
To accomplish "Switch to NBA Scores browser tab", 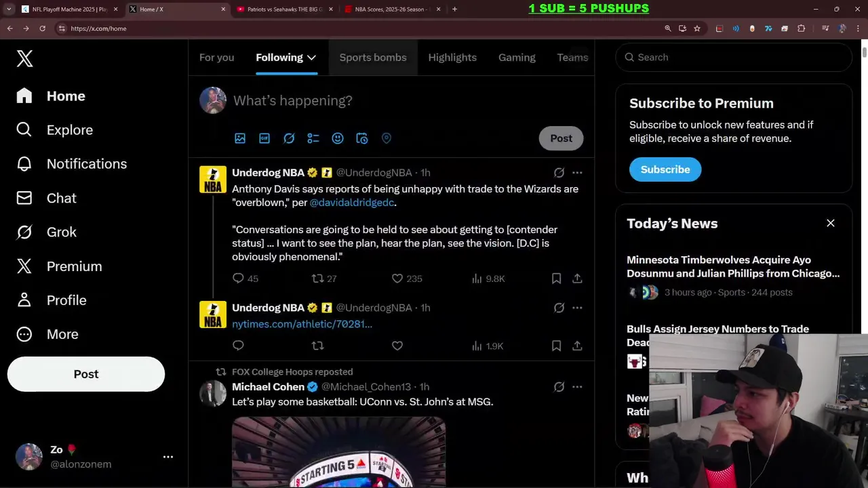I will (392, 9).
